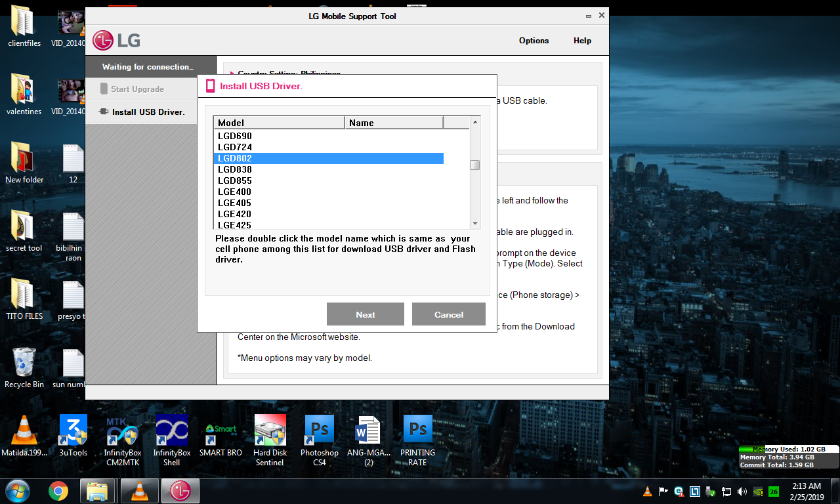840x504 pixels.
Task: Click the model list scroll down arrow
Action: pyautogui.click(x=475, y=223)
